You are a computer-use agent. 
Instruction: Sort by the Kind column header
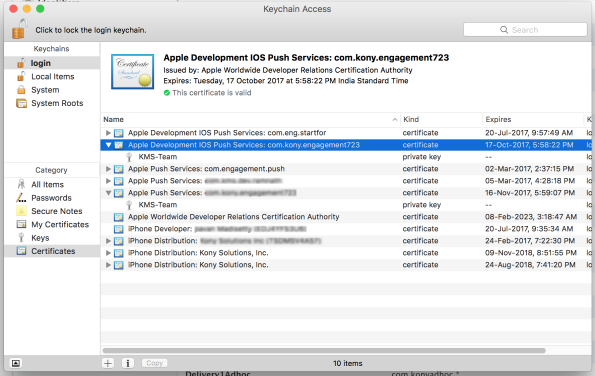pyautogui.click(x=441, y=120)
